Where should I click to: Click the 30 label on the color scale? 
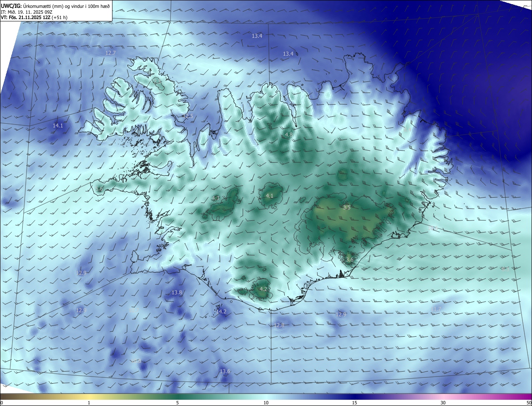(443, 403)
